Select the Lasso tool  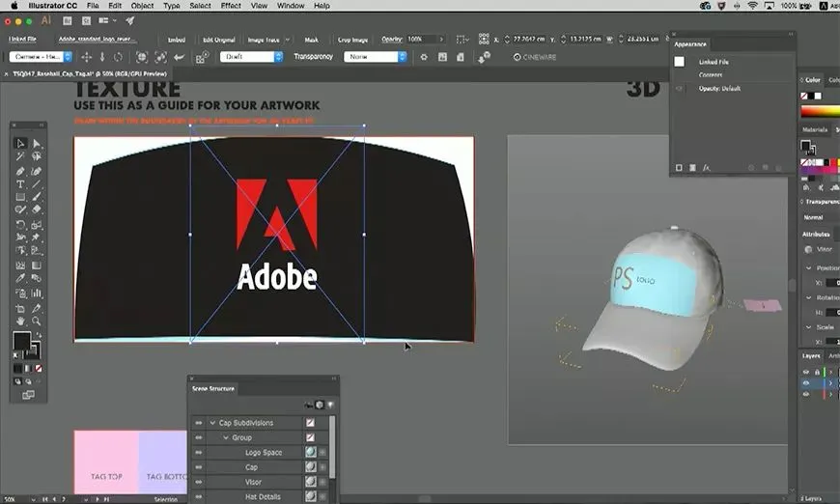point(37,156)
